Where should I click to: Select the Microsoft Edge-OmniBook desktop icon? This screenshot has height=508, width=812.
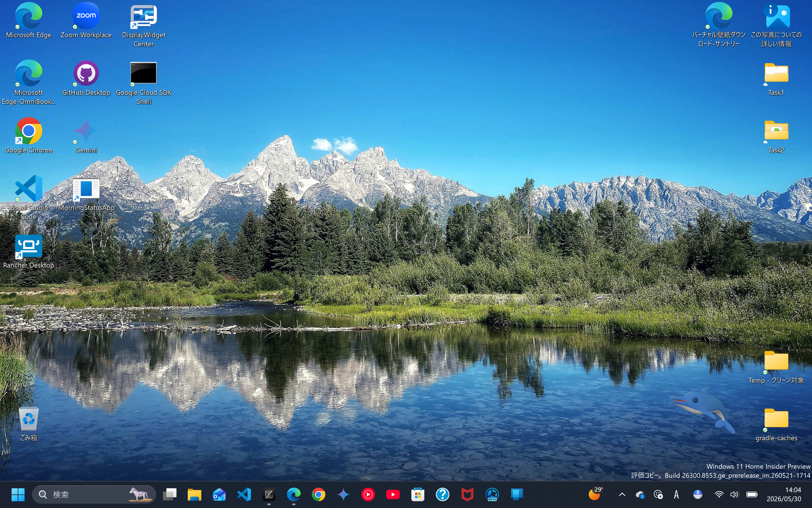click(x=28, y=82)
